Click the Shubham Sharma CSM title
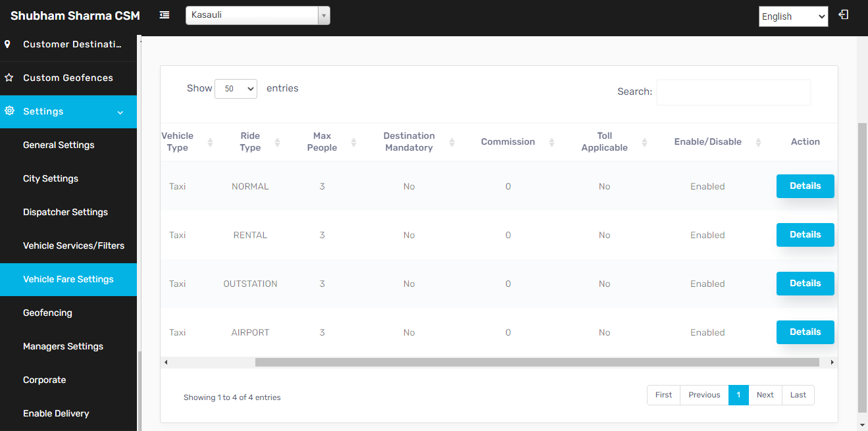 [75, 16]
